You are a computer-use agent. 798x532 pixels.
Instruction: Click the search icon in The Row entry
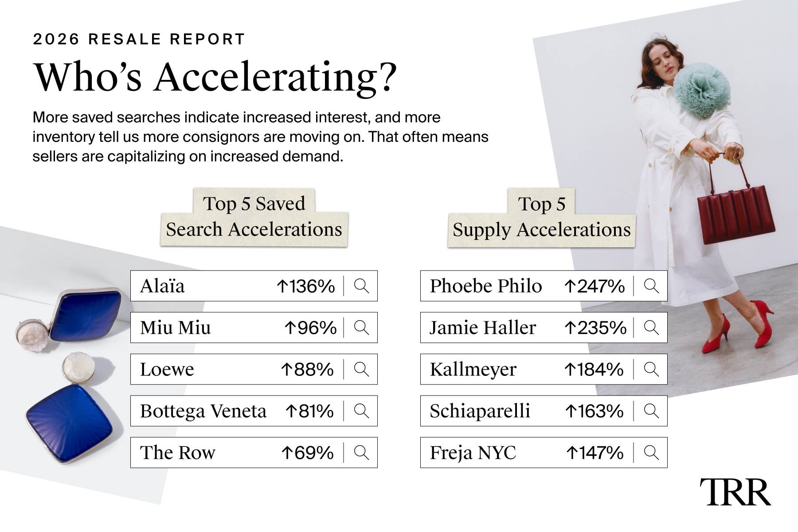click(x=361, y=453)
